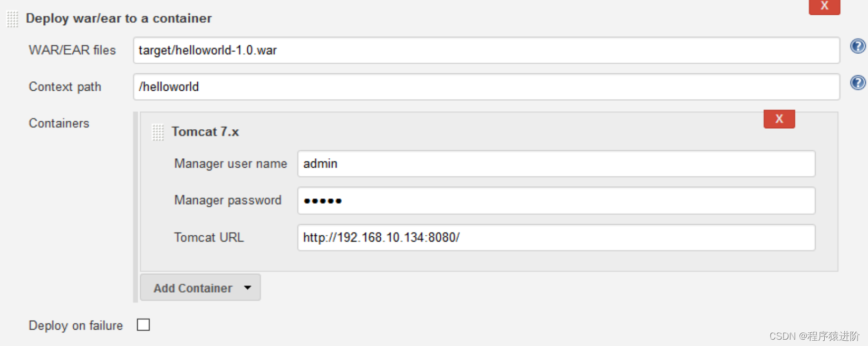Focus the Context path input field
868x346 pixels.
[x=486, y=86]
